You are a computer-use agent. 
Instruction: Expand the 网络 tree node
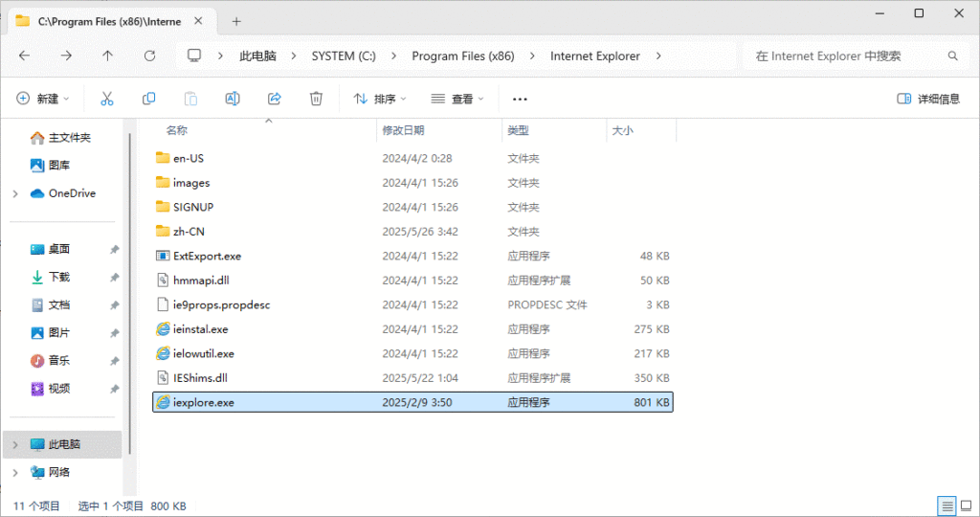[x=15, y=473]
